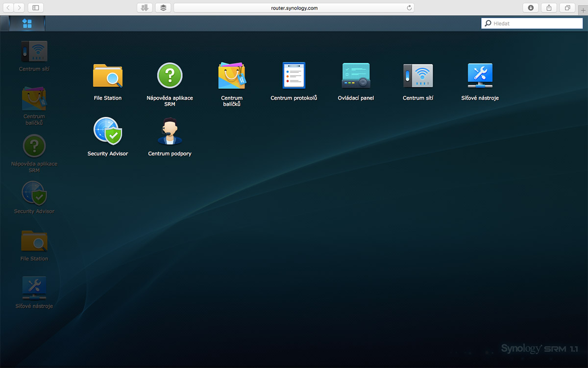Open the Safari share menu
Image resolution: width=588 pixels, height=368 pixels.
[x=549, y=8]
